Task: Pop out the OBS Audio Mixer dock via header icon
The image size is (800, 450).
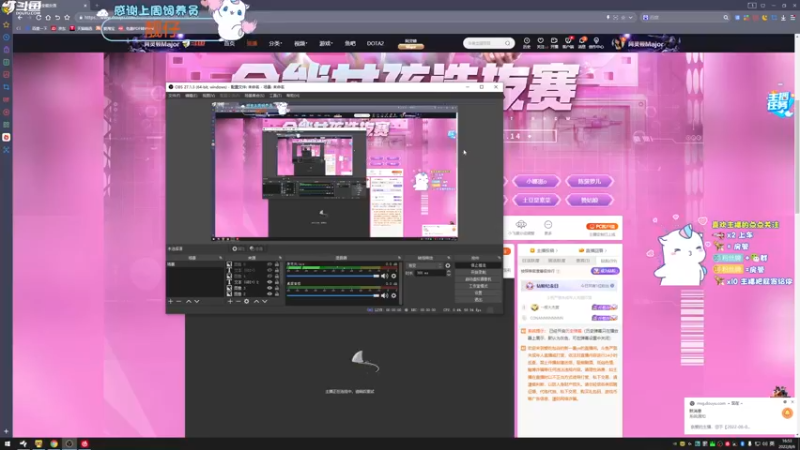Action: pyautogui.click(x=399, y=258)
